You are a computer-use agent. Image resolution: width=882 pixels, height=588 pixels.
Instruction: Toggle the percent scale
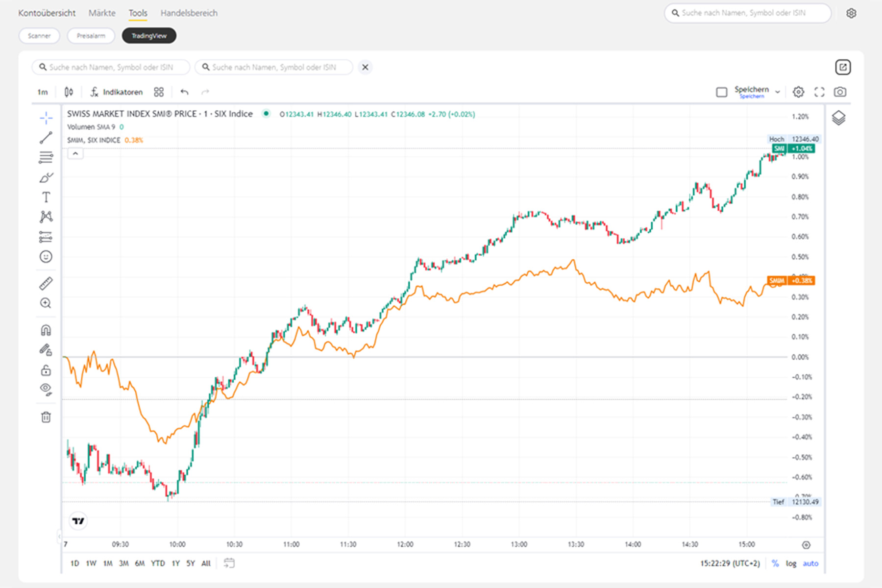pos(775,563)
